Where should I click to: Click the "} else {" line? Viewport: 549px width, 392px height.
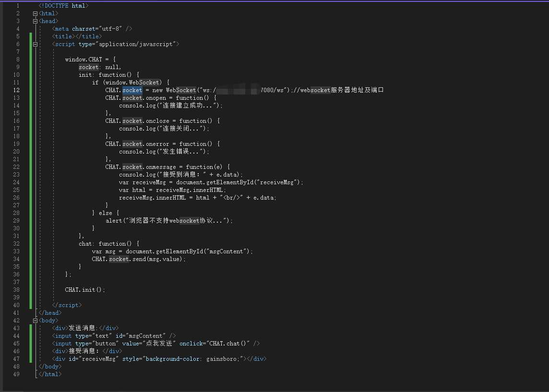[x=106, y=213]
